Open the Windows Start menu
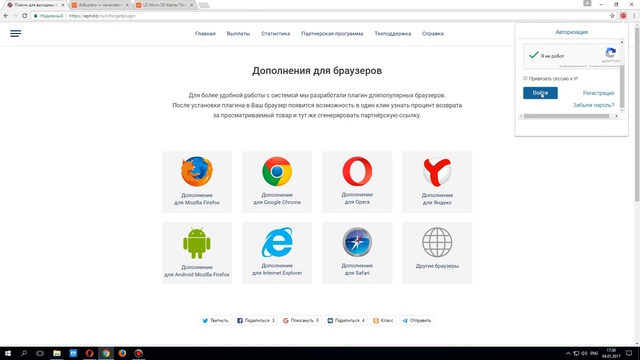Viewport: 640px width, 360px height. (x=7, y=353)
